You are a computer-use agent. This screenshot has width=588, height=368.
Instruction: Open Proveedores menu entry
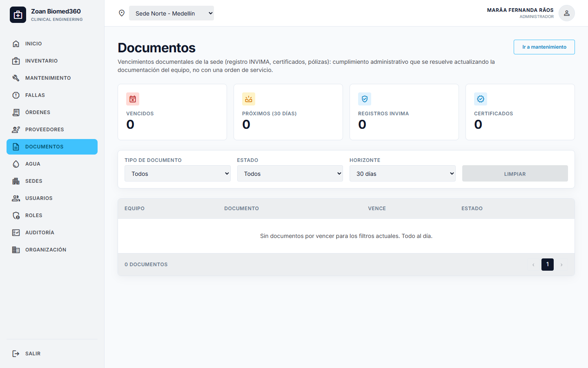point(52,130)
